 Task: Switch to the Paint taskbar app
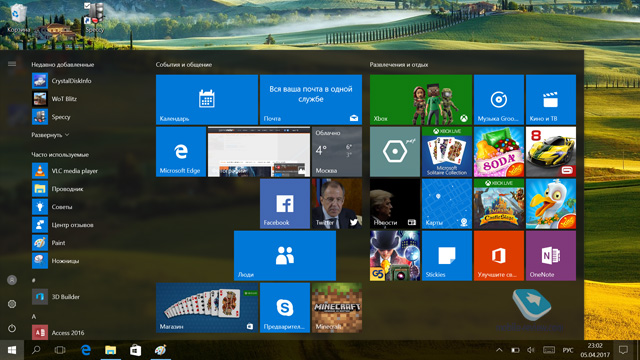point(160,350)
